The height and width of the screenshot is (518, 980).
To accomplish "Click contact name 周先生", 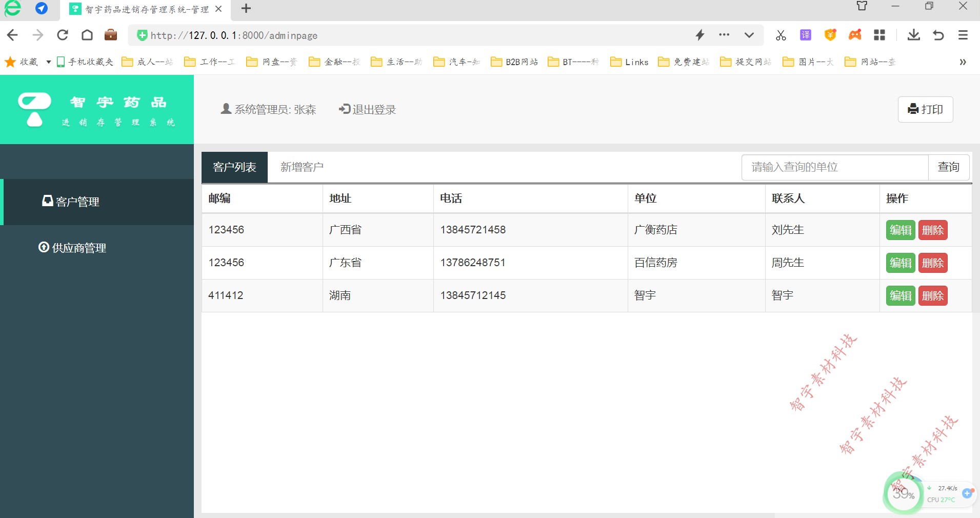I will (x=788, y=263).
